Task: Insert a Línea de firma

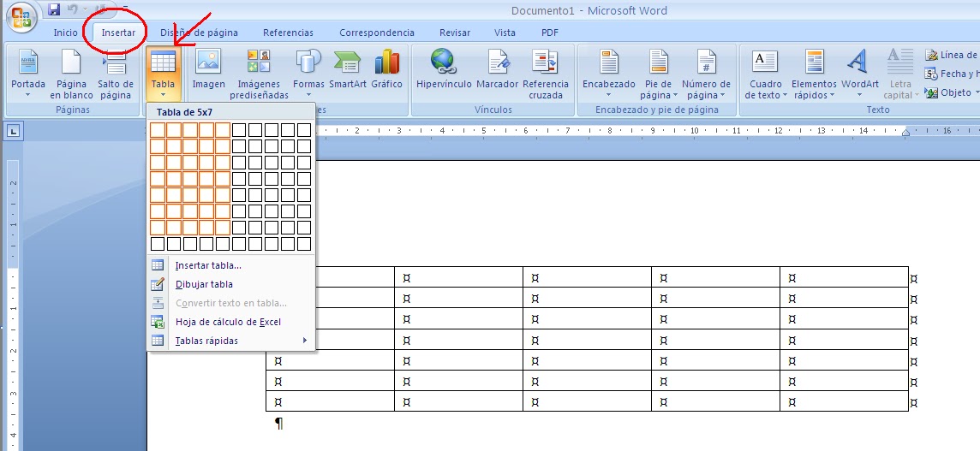Action: [x=952, y=55]
